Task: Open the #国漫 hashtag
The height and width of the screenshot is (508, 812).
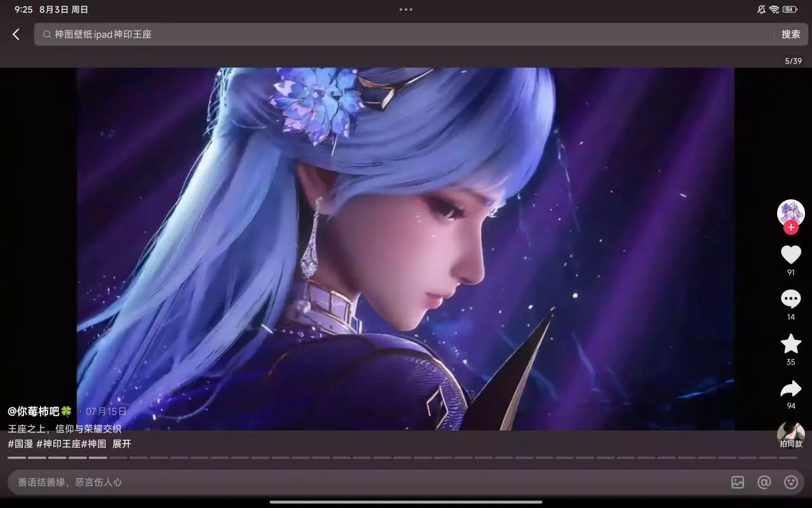Action: 20,444
